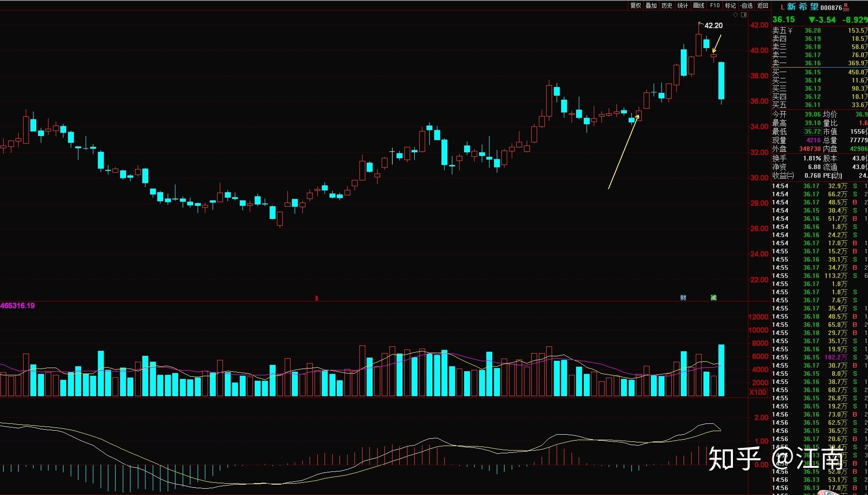Remove stock via -自选 button
Image resolution: width=868 pixels, height=495 pixels.
pyautogui.click(x=747, y=5)
